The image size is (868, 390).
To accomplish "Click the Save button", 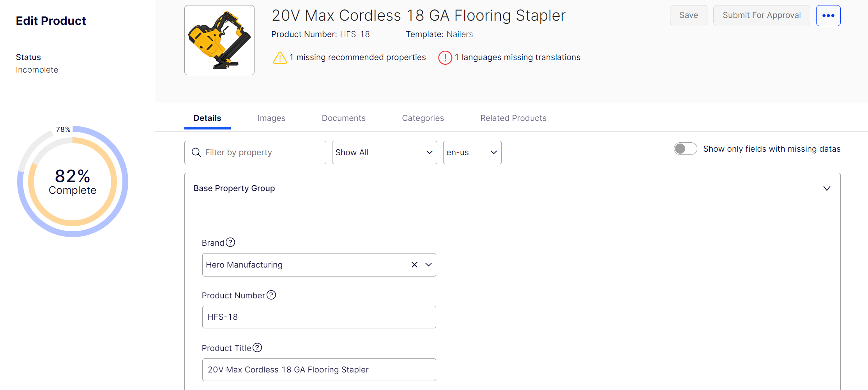I will click(688, 15).
